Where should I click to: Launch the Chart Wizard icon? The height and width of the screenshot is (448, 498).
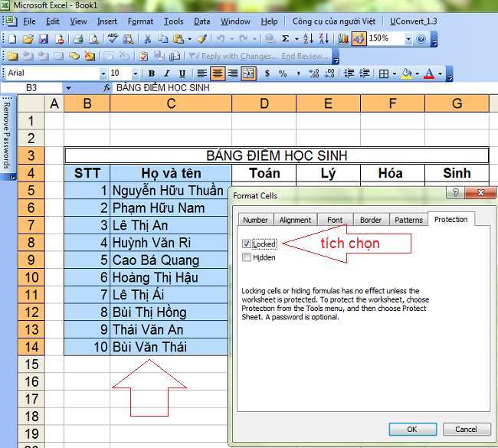(x=343, y=39)
